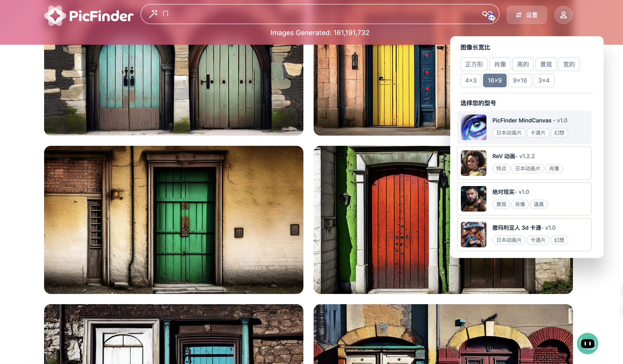Click the 特点 tag under ReV 动画

click(x=501, y=169)
